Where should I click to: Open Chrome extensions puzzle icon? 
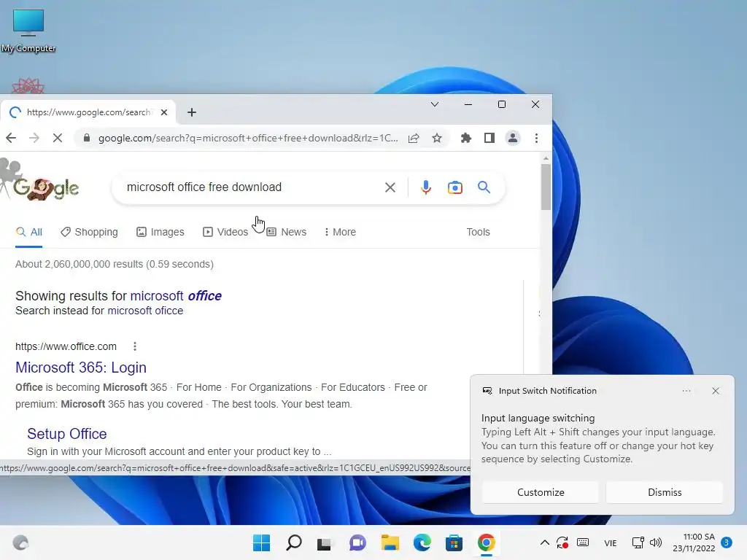(x=466, y=138)
